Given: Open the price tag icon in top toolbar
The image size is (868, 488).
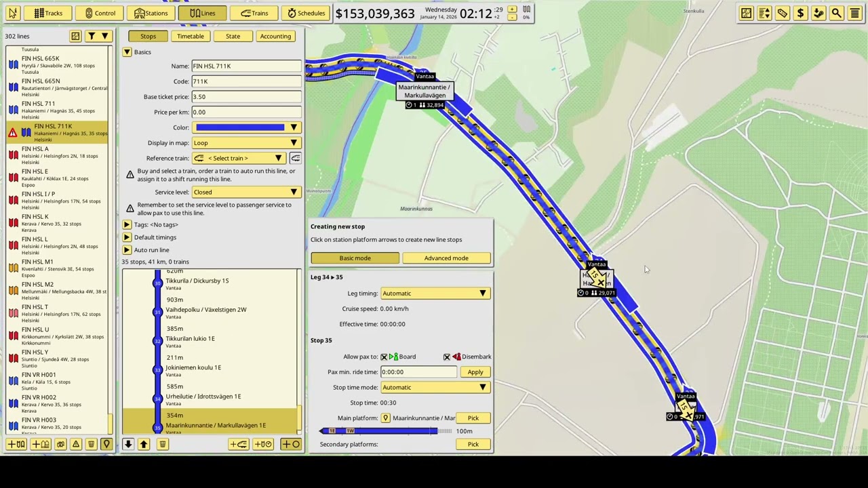Looking at the screenshot, I should 782,13.
